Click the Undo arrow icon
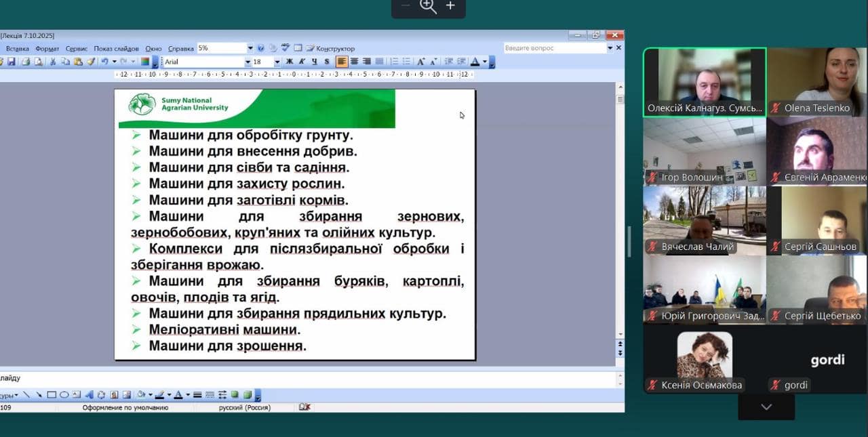This screenshot has height=437, width=868. point(105,62)
